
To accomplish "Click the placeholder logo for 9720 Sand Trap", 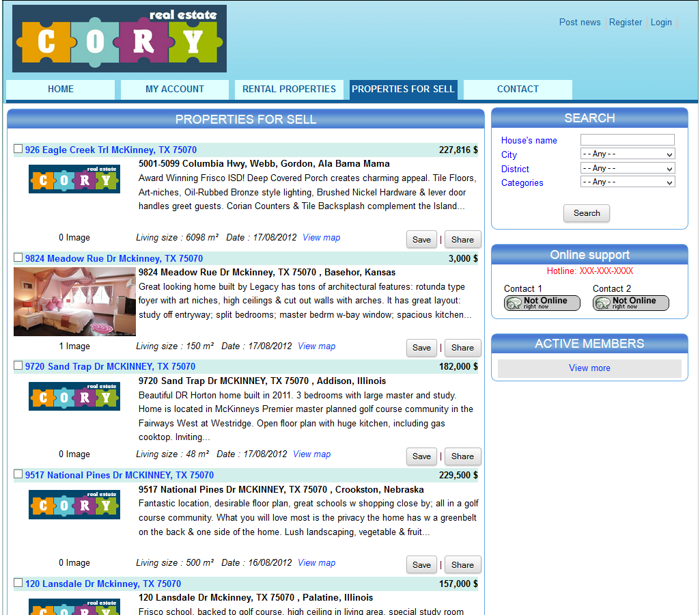I will point(74,396).
